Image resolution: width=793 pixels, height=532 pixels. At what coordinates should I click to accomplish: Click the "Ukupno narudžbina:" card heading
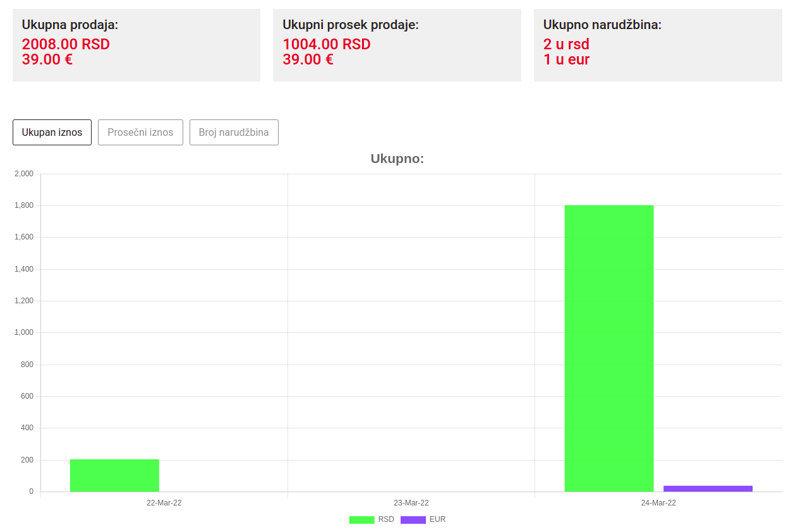pos(602,25)
